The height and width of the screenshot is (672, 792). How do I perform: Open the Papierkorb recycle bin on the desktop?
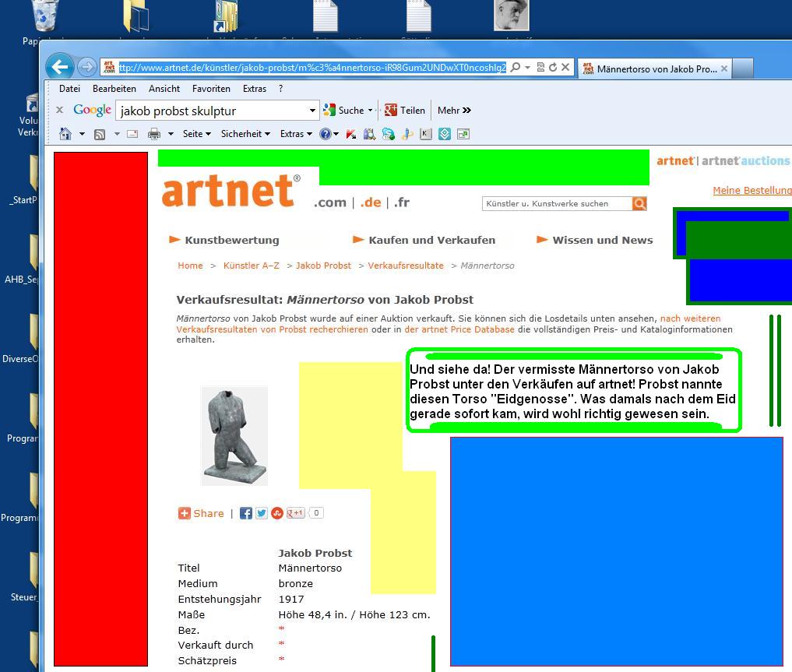coord(44,16)
